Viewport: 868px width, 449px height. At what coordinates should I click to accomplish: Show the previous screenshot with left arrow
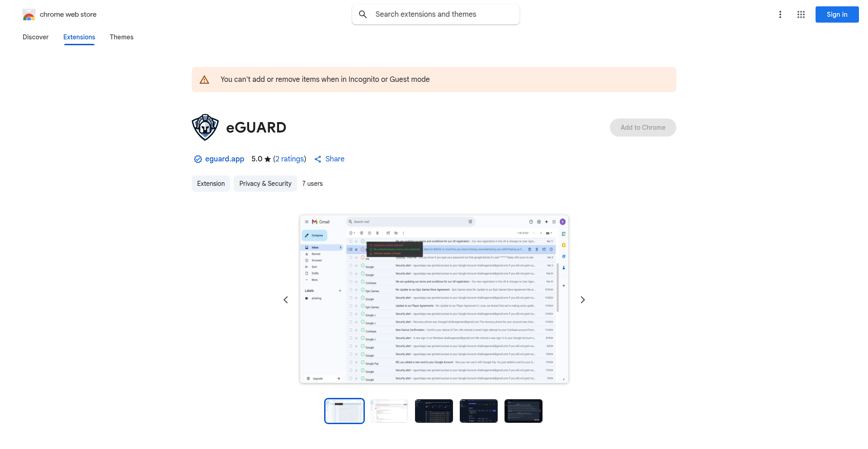286,300
